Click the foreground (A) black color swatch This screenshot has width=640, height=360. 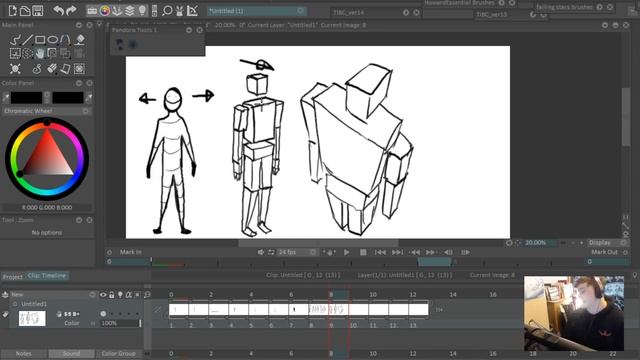27,98
